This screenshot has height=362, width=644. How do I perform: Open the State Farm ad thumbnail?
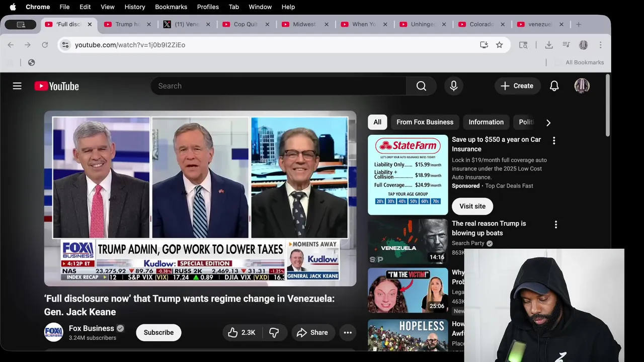[x=408, y=175]
